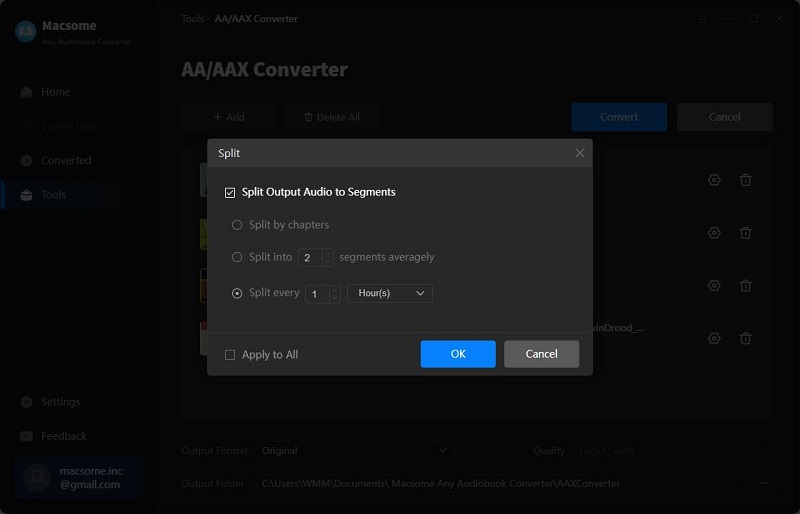Click the segments count field showing 2
800x514 pixels.
pyautogui.click(x=310, y=258)
